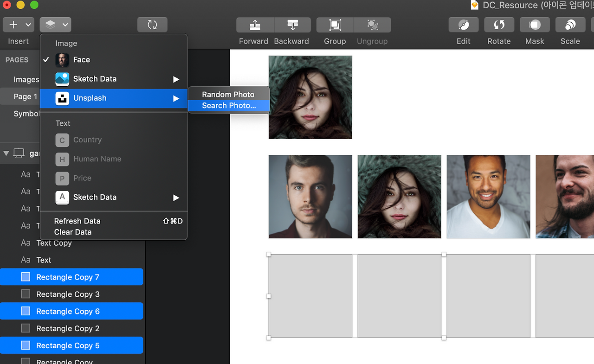Open the Insert dropdown arrow
The image size is (594, 364).
[x=28, y=25]
